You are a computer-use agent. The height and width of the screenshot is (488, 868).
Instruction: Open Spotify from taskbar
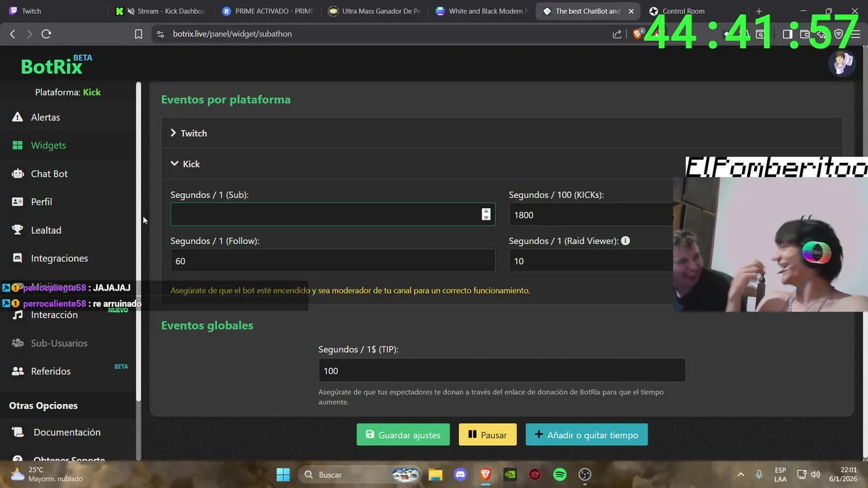coord(560,474)
